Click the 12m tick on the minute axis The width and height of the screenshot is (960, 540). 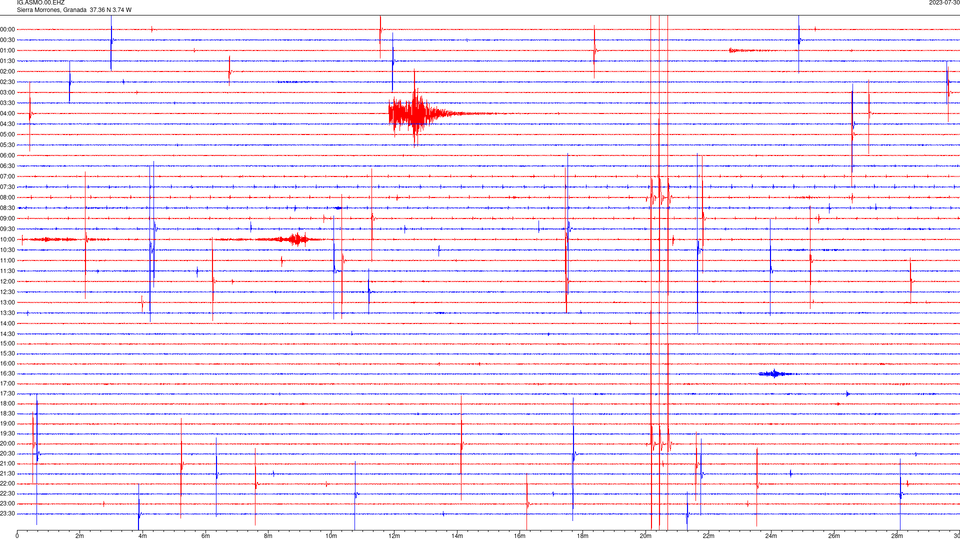click(394, 536)
